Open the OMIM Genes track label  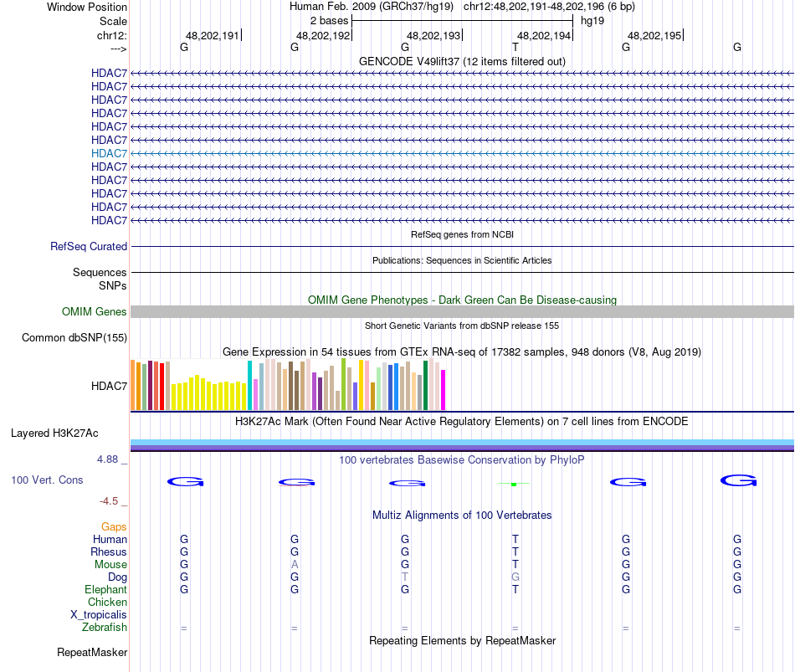click(x=95, y=312)
